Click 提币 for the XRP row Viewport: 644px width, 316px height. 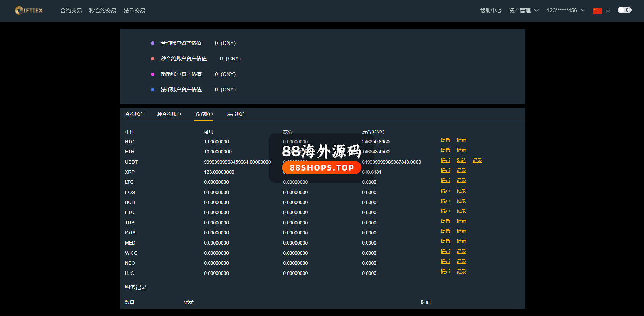tap(445, 171)
